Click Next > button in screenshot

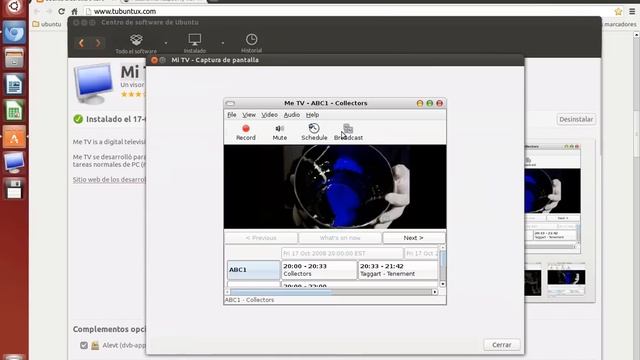(x=413, y=238)
